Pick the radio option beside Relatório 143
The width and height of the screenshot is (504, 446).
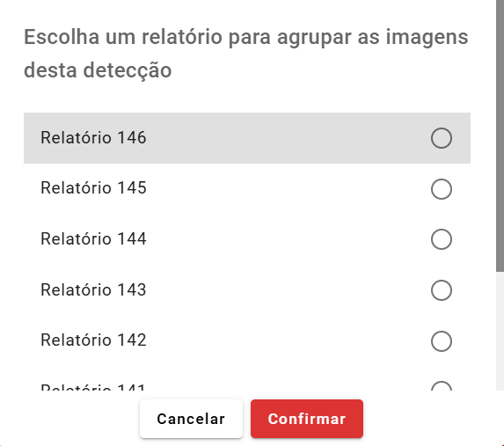(442, 290)
